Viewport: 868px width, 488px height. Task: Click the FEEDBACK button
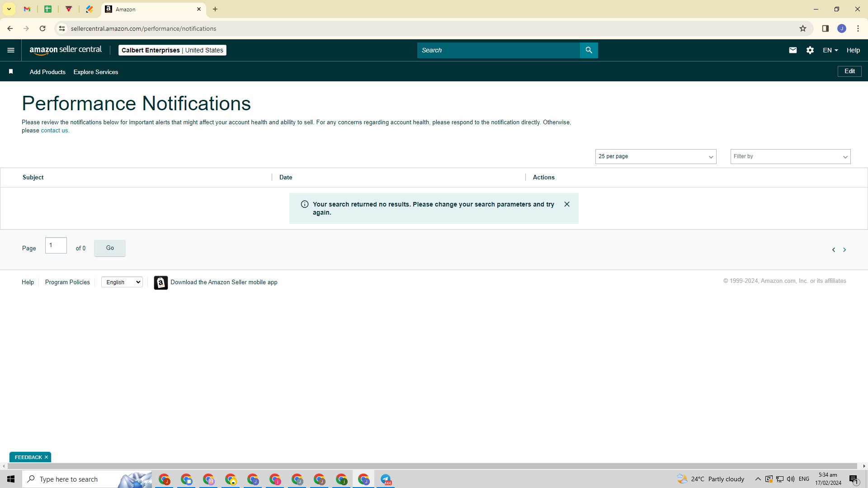pyautogui.click(x=28, y=457)
